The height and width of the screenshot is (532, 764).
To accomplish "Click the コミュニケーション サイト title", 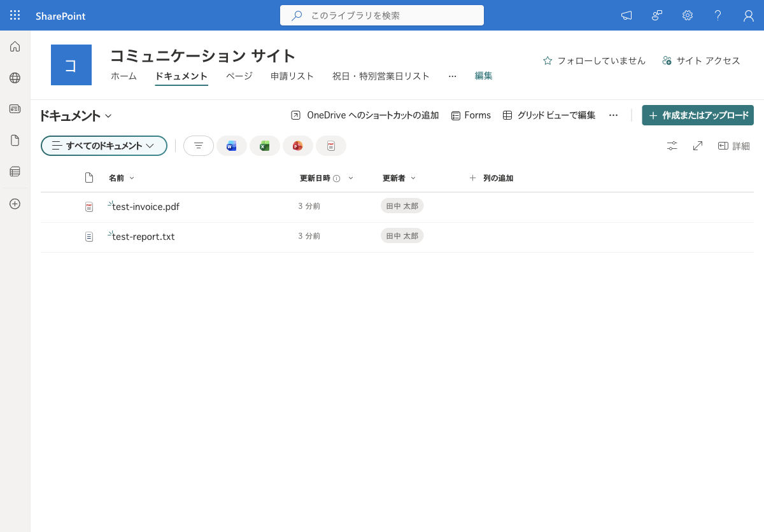I will point(203,56).
